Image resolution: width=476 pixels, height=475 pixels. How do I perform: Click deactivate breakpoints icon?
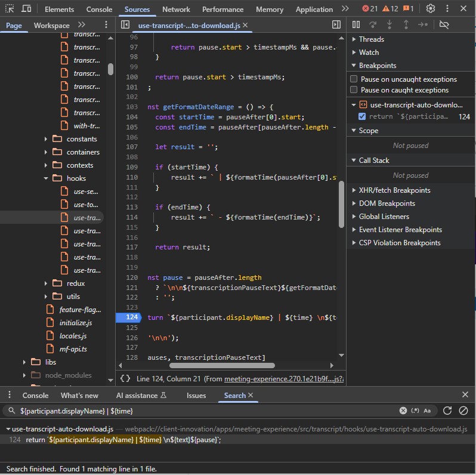point(443,24)
